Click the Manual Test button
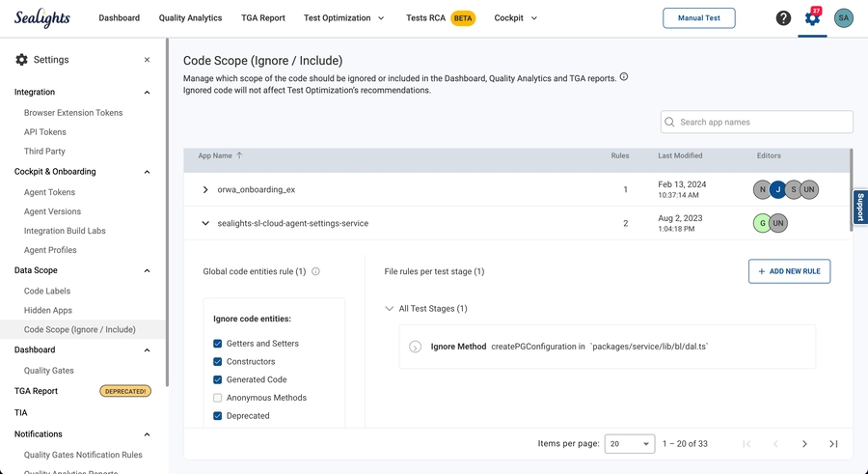 (x=698, y=18)
